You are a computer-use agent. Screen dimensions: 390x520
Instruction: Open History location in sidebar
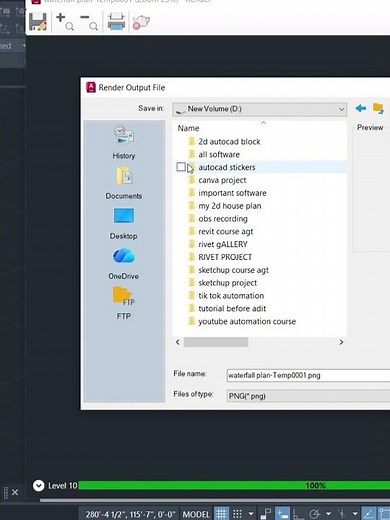point(124,143)
